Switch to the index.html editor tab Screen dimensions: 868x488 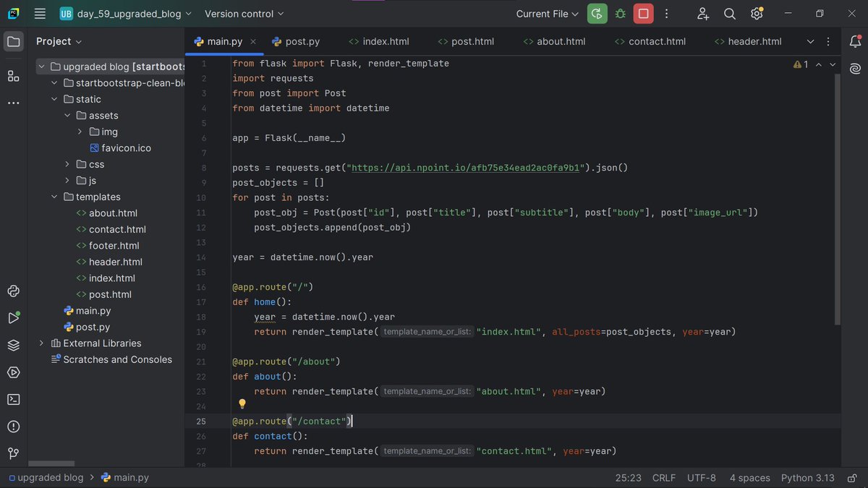pos(378,41)
